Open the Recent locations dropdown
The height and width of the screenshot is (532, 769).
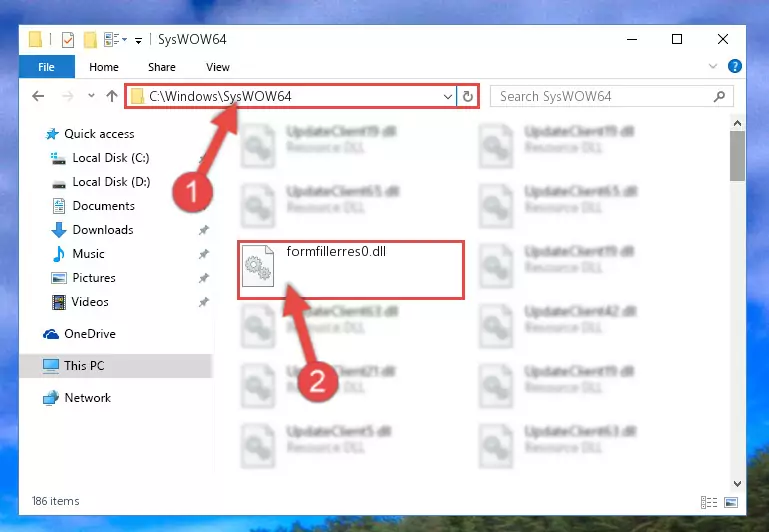[x=91, y=96]
